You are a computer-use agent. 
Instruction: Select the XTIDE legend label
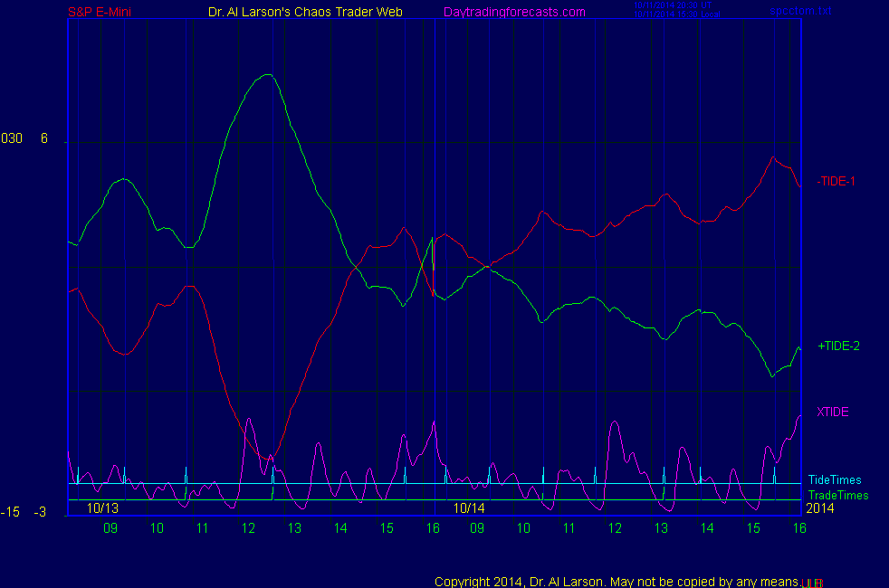click(833, 412)
